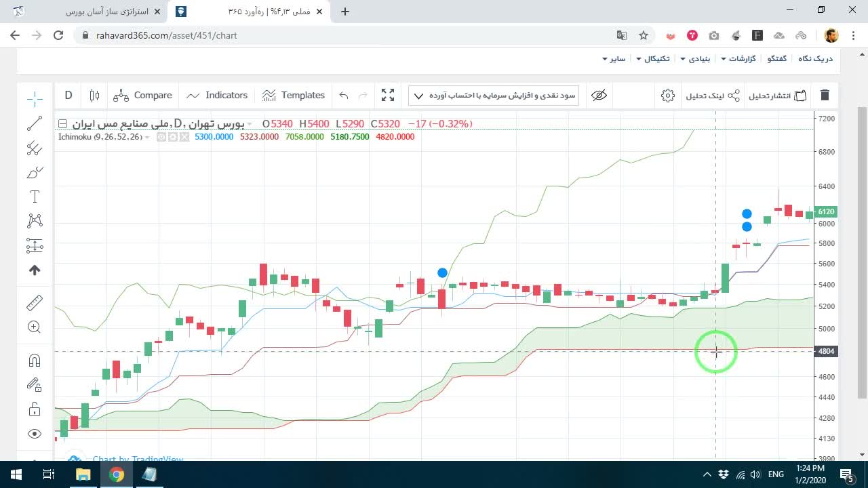
Task: Click the Compare button
Action: click(x=142, y=96)
